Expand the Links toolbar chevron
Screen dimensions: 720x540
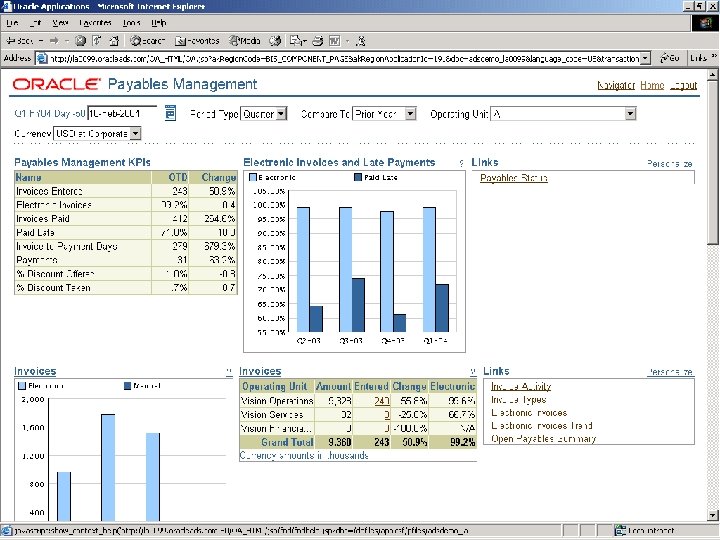click(x=714, y=57)
